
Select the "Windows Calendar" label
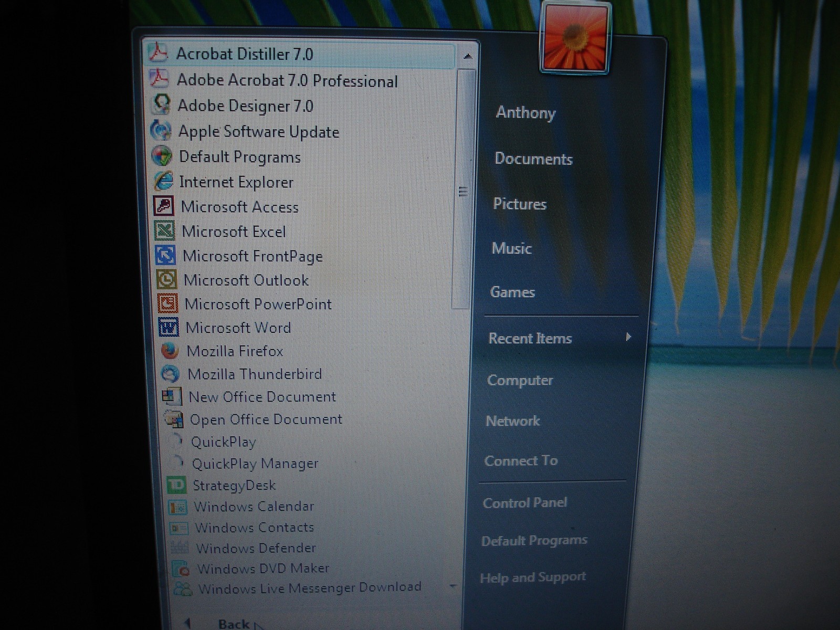(x=254, y=506)
